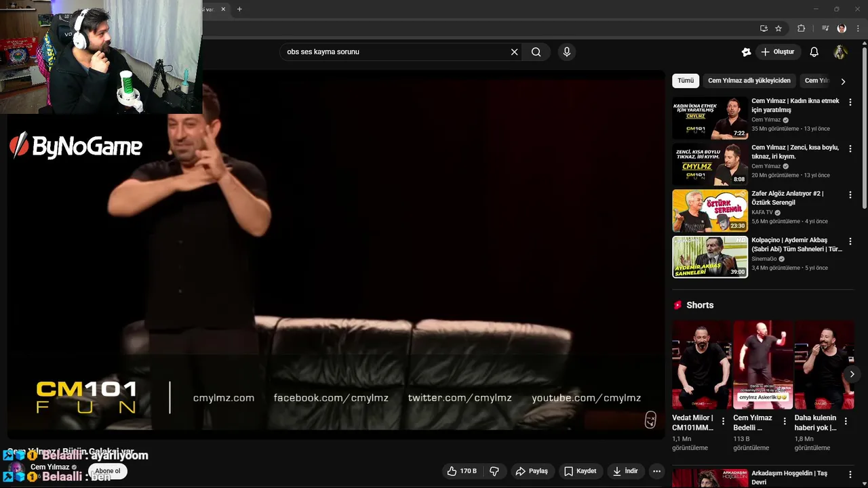Run the search with the magnifier button
The height and width of the screenshot is (488, 868).
(x=536, y=52)
